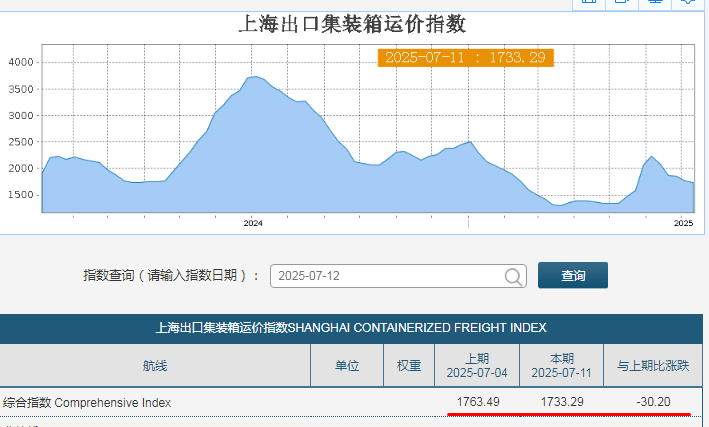Click the magnifier icon in date field
This screenshot has height=427, width=709.
[x=513, y=276]
